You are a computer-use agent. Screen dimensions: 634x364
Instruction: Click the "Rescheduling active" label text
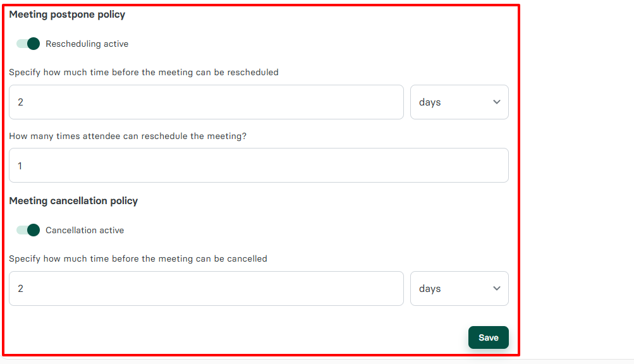87,44
